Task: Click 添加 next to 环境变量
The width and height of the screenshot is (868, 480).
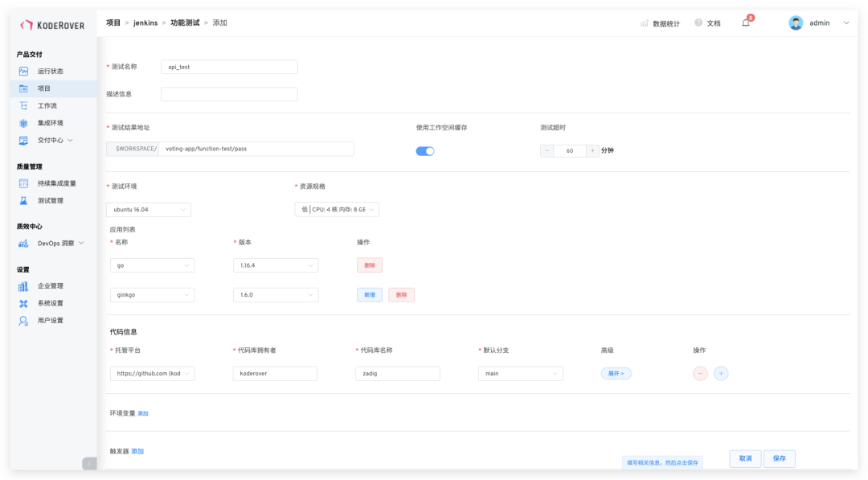Action: pos(143,413)
